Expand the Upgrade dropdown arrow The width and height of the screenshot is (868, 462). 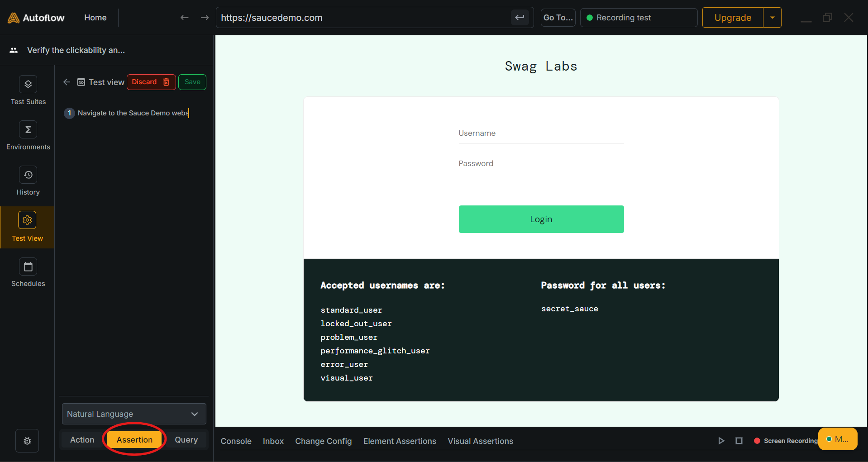click(x=773, y=18)
